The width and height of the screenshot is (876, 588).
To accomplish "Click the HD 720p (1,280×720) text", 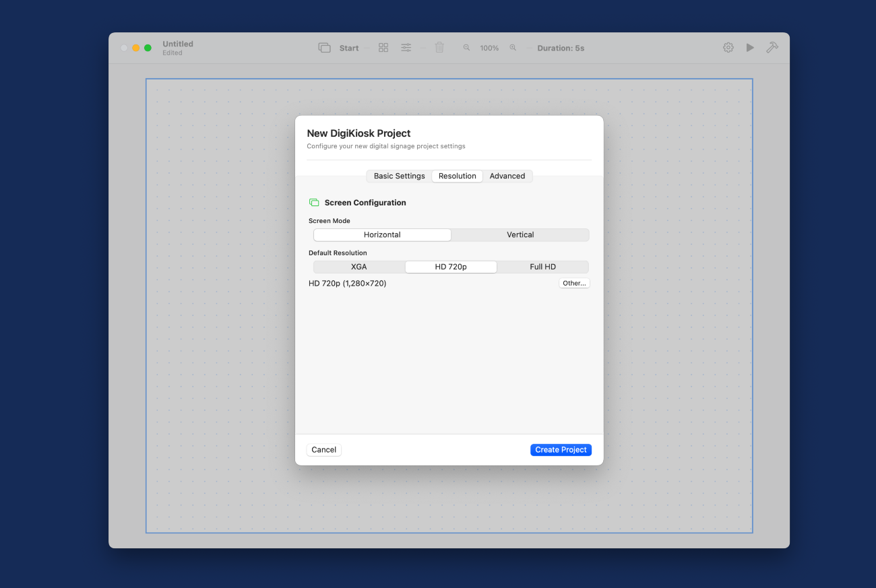I will [x=348, y=284].
